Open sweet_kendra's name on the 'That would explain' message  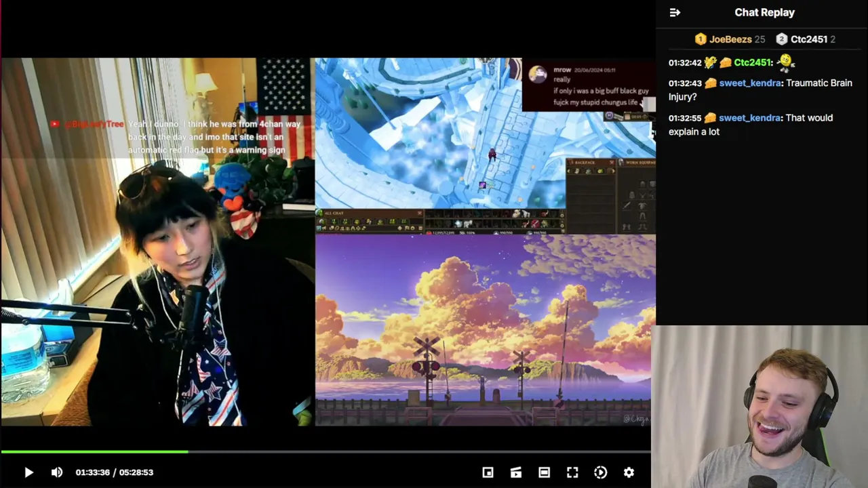(x=749, y=118)
